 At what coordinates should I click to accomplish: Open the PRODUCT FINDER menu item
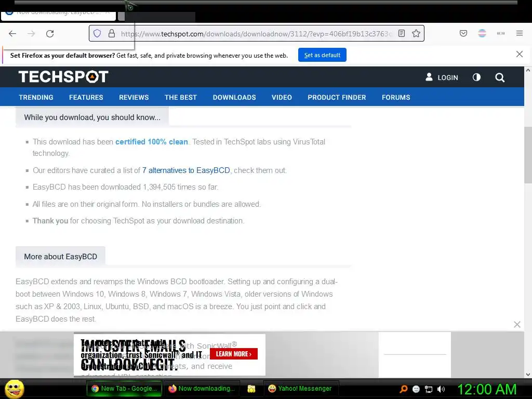337,97
